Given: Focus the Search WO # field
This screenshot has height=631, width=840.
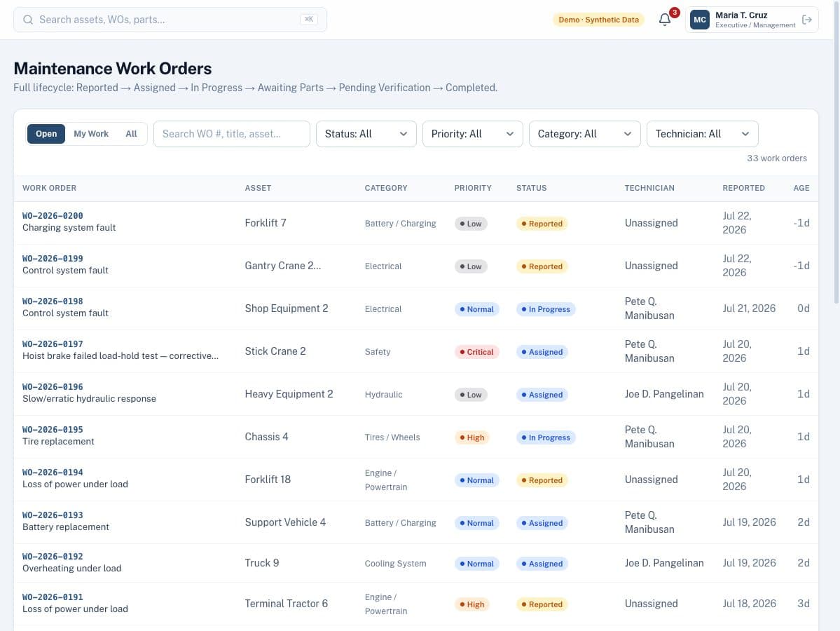Looking at the screenshot, I should [x=231, y=134].
